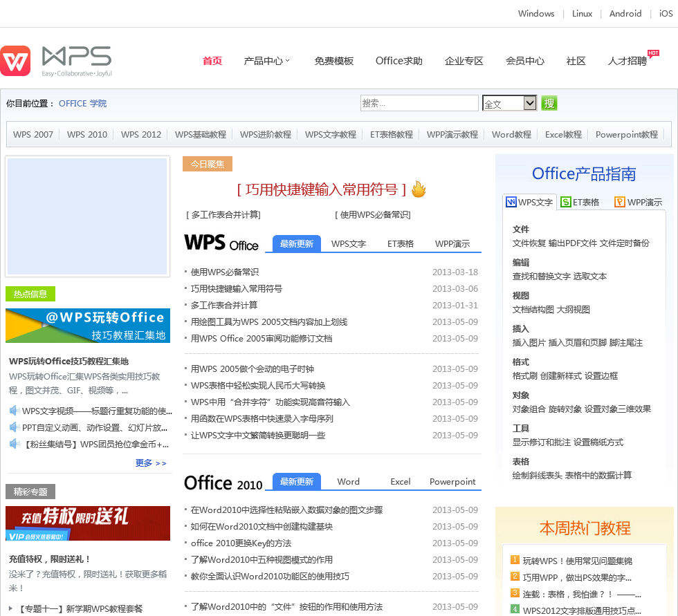Click the ET表格 green S icon
The image size is (678, 616).
[x=566, y=202]
